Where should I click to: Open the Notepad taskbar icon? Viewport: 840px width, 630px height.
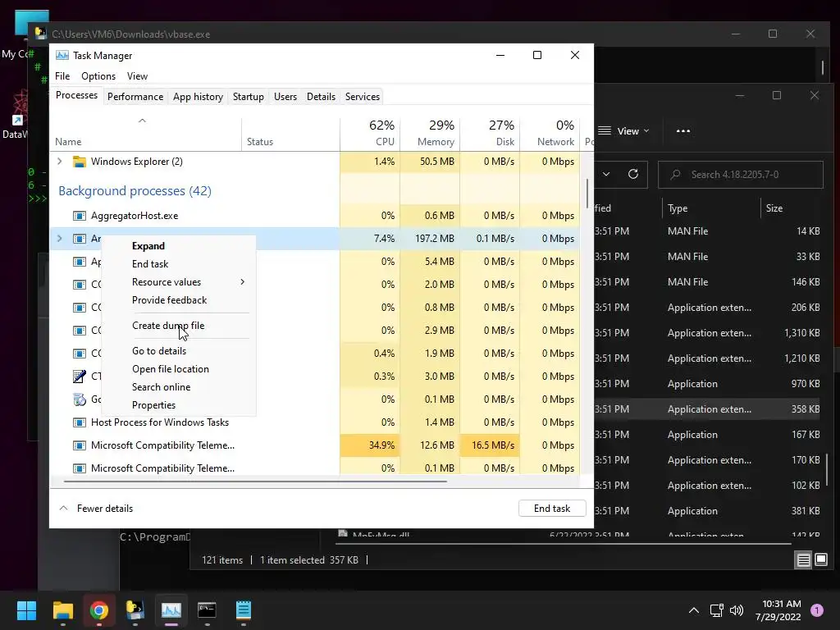point(243,610)
